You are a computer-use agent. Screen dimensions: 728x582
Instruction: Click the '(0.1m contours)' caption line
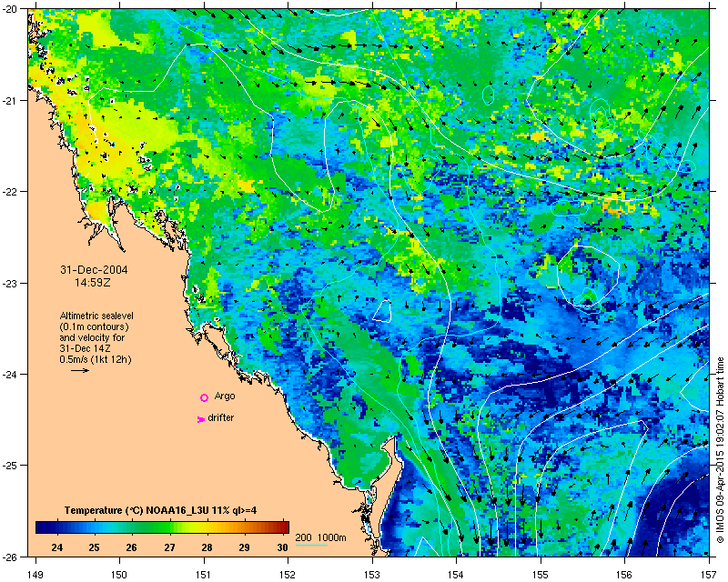pos(95,326)
